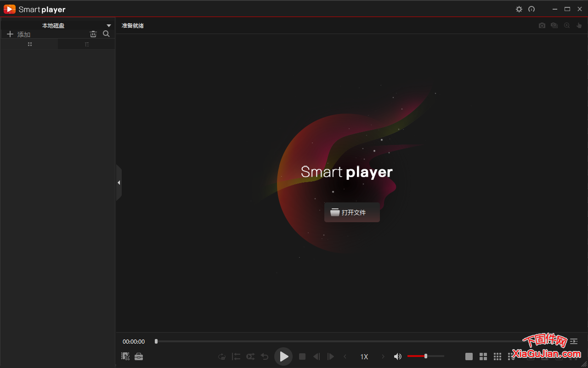
Task: Delete items with the trash icon
Action: [93, 34]
